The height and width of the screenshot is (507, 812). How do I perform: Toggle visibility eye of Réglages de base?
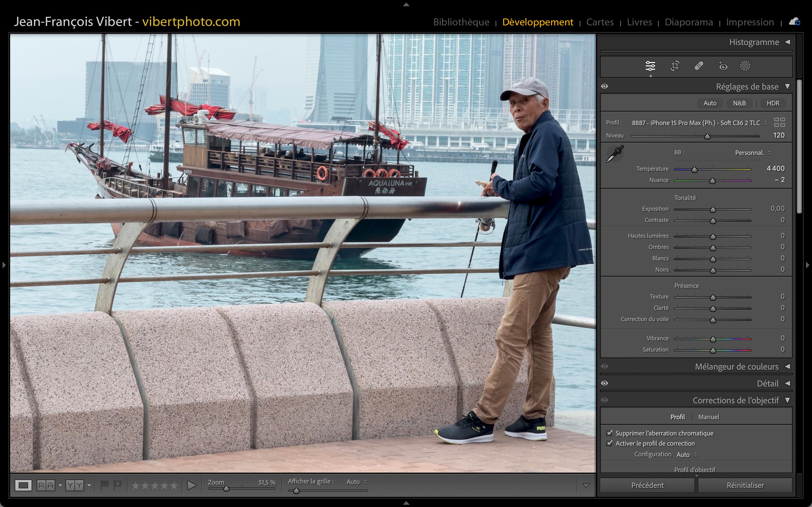tap(605, 86)
